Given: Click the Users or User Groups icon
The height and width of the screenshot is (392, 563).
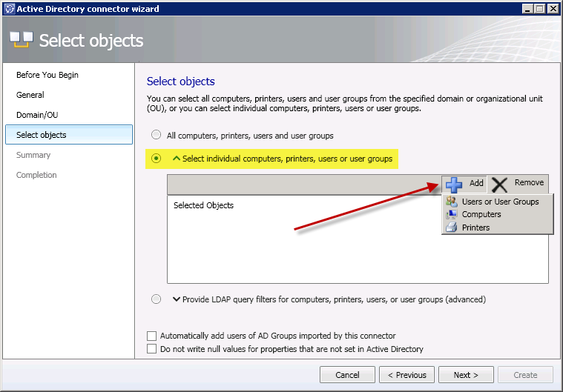Looking at the screenshot, I should [451, 202].
